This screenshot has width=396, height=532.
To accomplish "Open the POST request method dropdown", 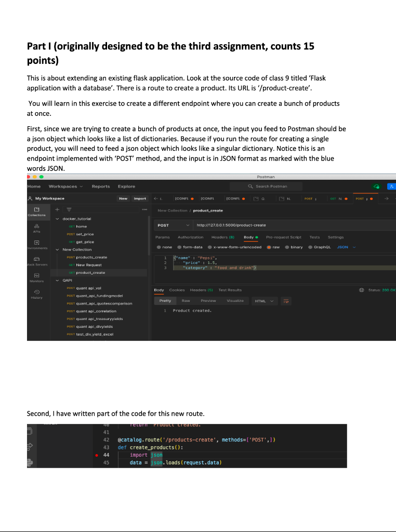I will 173,225.
